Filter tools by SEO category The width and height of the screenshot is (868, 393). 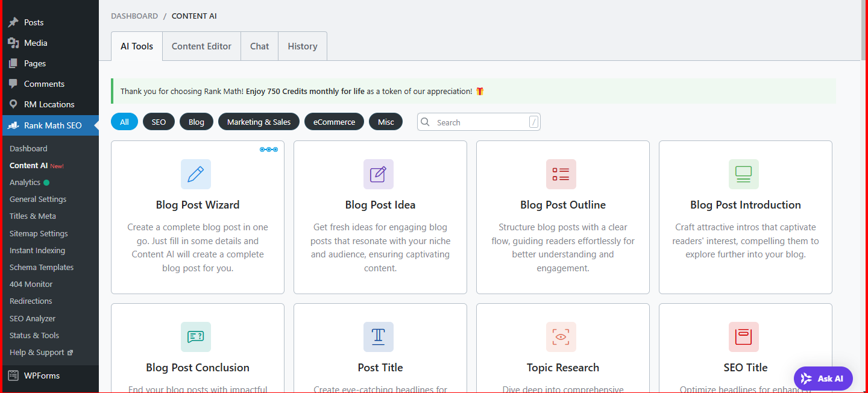click(159, 122)
